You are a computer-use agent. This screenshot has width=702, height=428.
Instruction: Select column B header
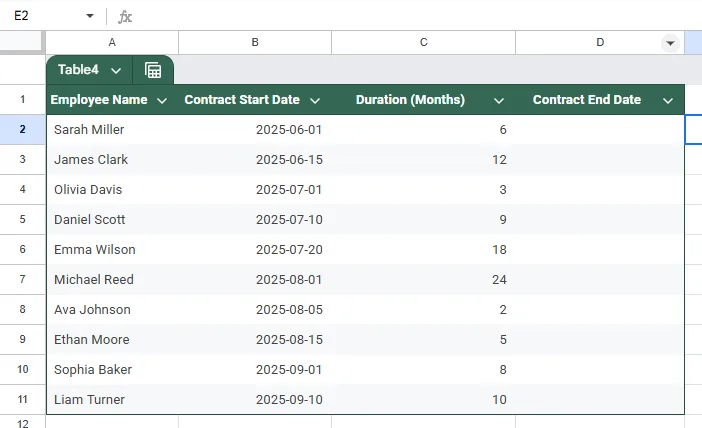pyautogui.click(x=255, y=43)
